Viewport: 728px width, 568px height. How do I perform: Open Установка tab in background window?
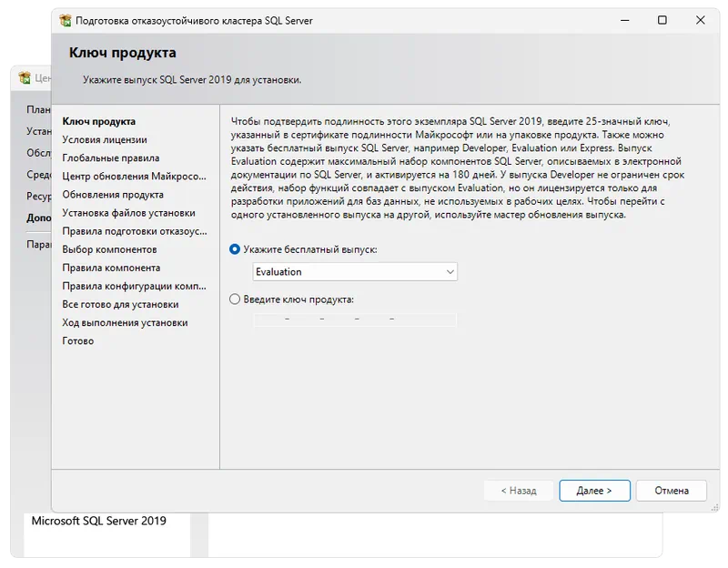coord(38,131)
